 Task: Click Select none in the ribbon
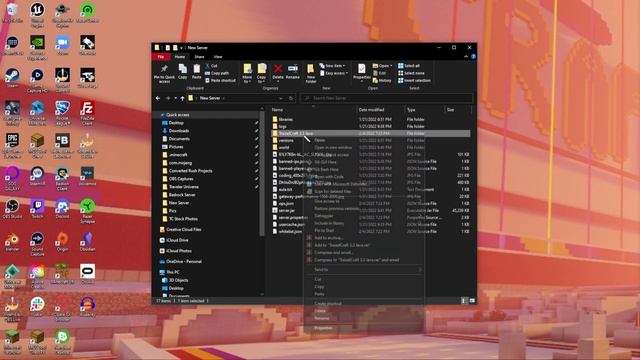411,73
